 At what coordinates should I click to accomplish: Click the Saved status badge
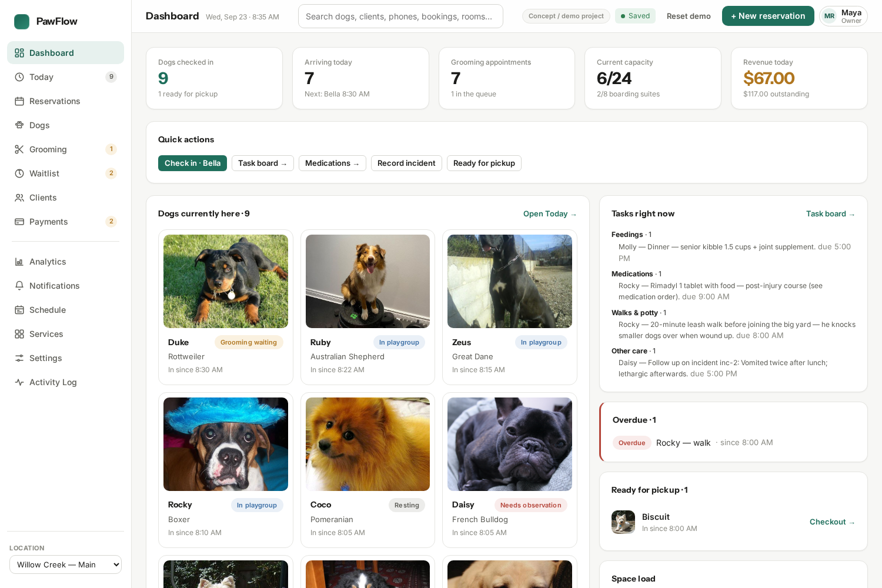636,16
